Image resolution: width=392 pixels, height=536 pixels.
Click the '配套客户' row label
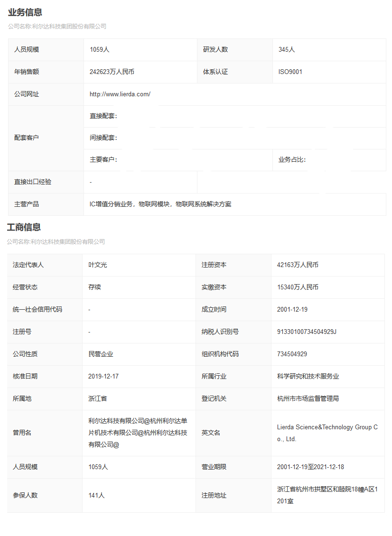[27, 138]
